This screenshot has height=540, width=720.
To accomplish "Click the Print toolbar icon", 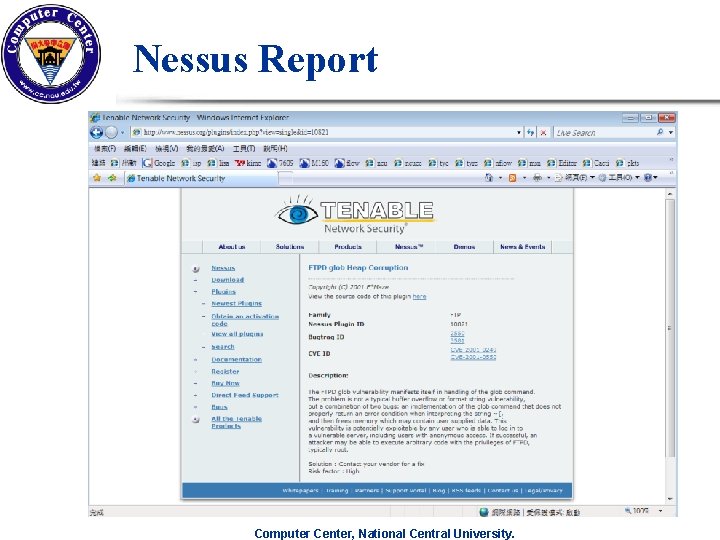I will (x=537, y=178).
